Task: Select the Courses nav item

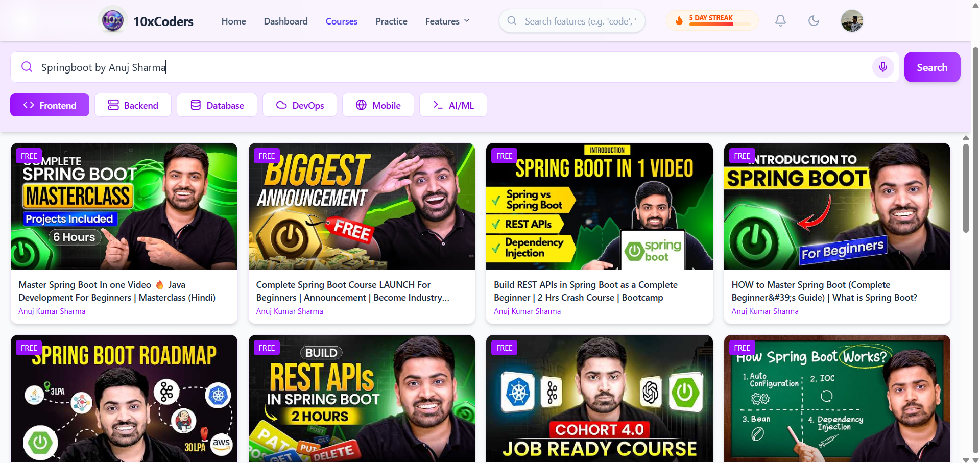Action: click(342, 21)
